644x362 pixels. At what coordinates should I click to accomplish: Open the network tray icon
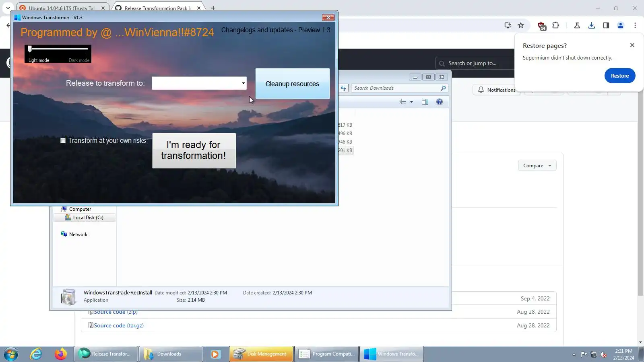coord(593,354)
